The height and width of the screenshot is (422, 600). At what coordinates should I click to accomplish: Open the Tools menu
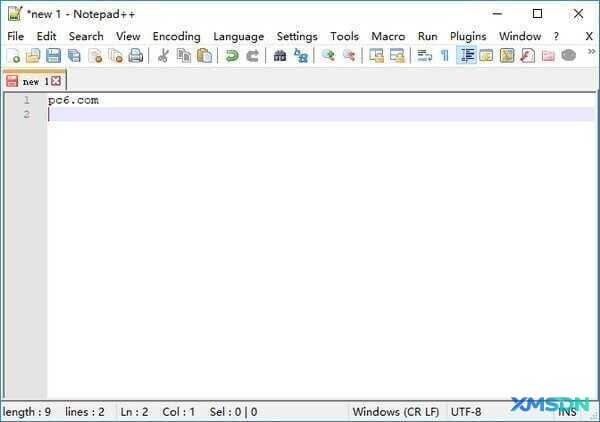(345, 36)
